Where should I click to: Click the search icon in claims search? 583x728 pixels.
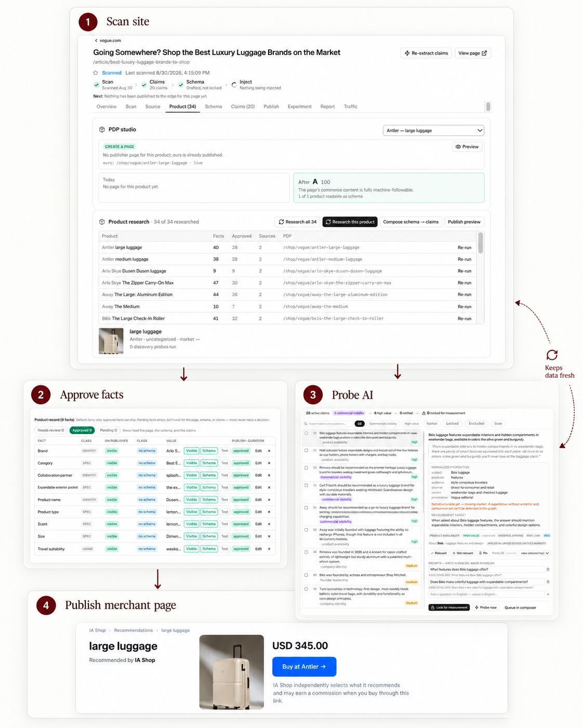click(306, 424)
